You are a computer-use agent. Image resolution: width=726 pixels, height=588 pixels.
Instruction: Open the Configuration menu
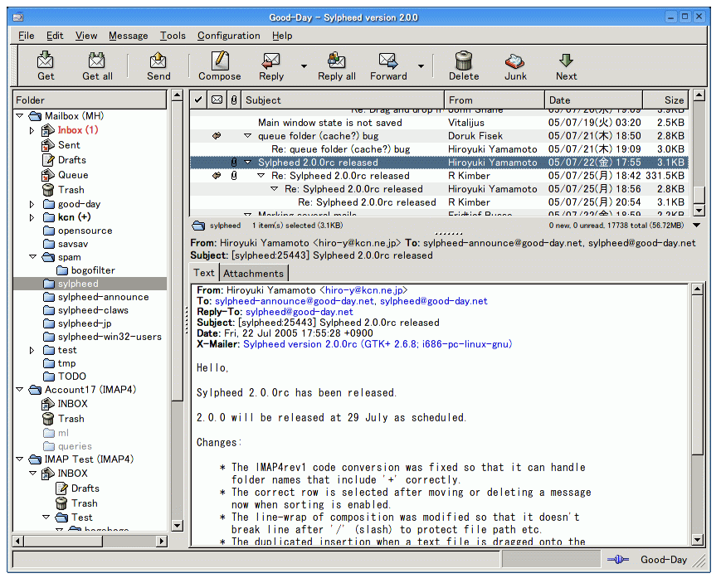229,36
